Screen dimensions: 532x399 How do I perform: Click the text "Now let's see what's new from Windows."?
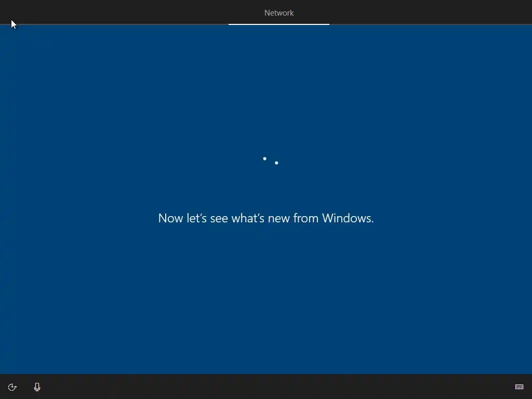point(266,218)
